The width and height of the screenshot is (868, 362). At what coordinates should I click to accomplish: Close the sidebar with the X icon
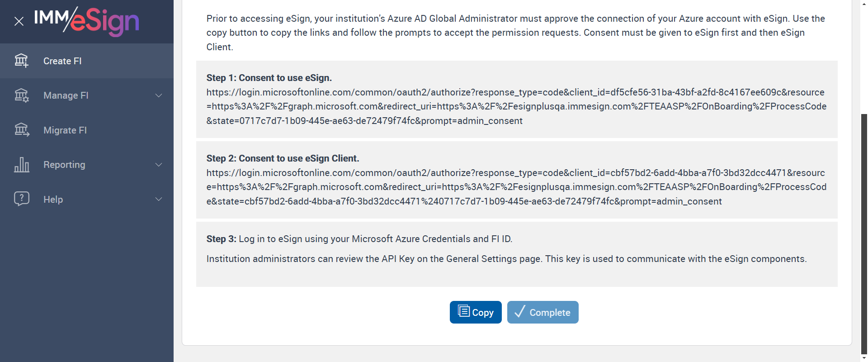(19, 21)
